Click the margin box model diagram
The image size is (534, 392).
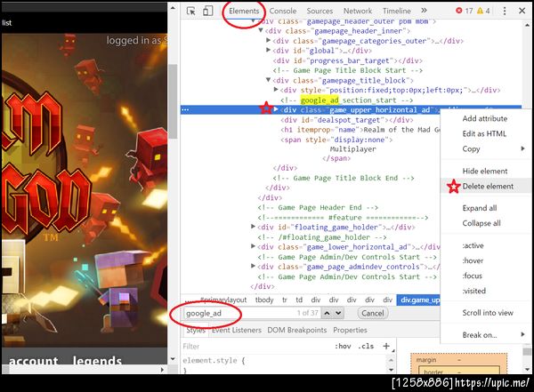(458, 363)
